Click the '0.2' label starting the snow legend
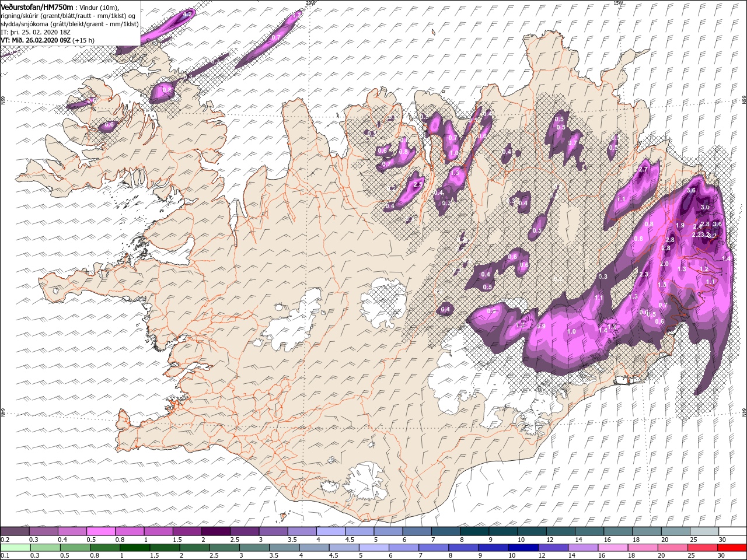 tap(5, 540)
